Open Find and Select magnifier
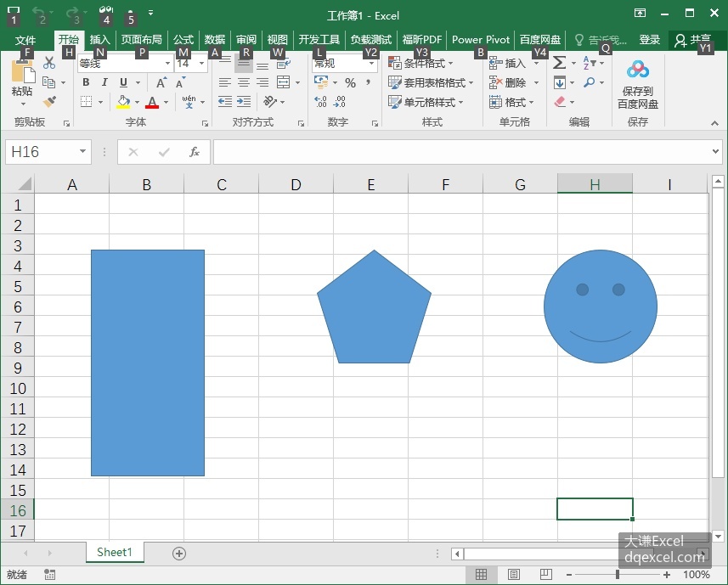Viewport: 728px width, 585px height. pos(590,82)
